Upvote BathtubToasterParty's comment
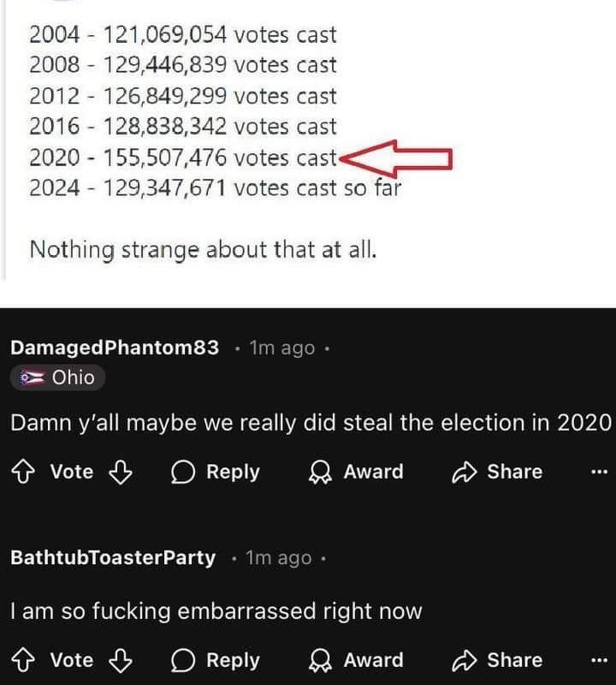 pos(23,660)
